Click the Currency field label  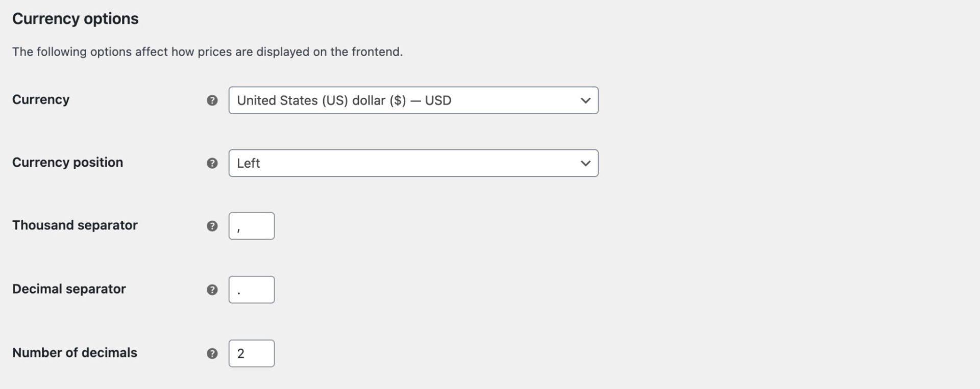[41, 100]
